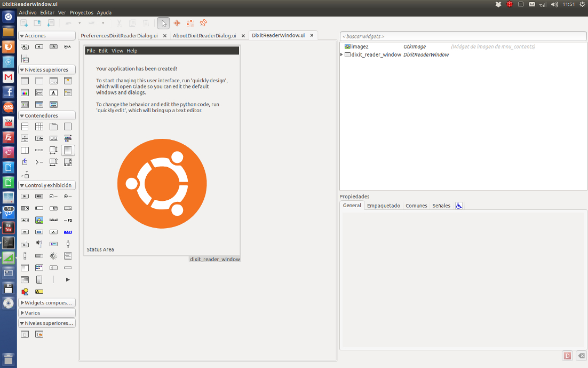The image size is (588, 368).
Task: Expand the Varios palette section
Action: point(47,313)
